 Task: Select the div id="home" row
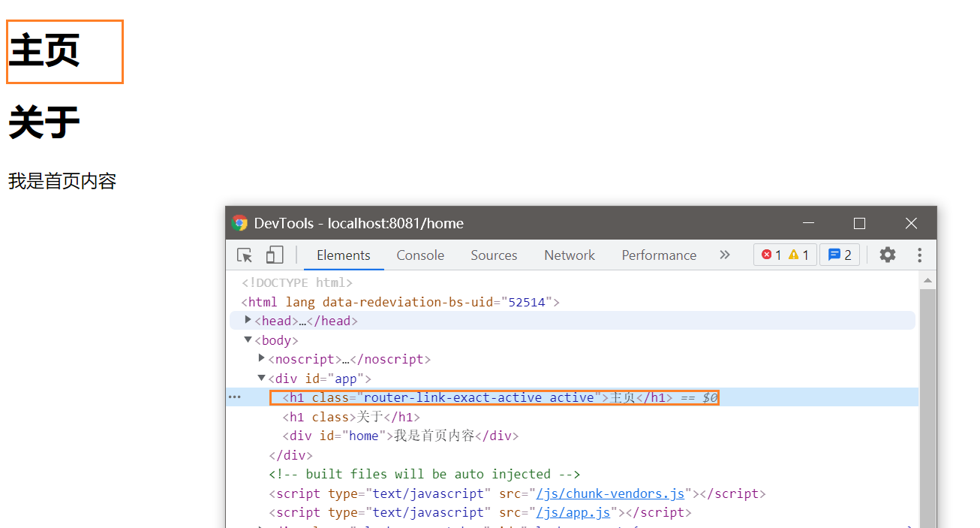click(401, 436)
